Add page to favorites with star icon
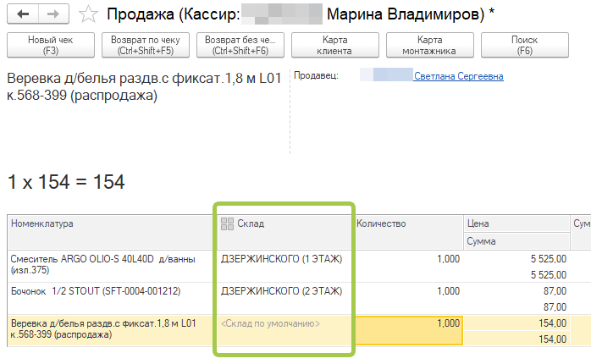 pos(87,14)
